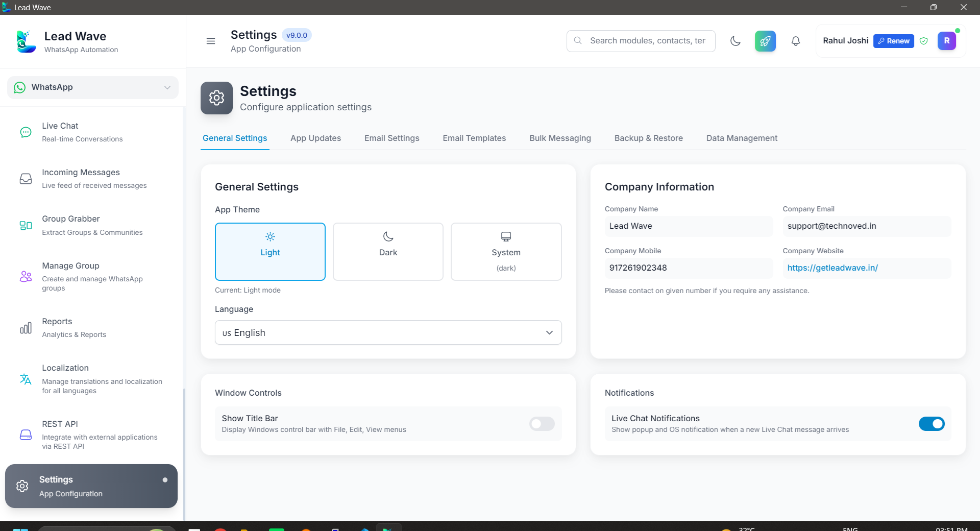Switch to Email Settings tab
The width and height of the screenshot is (980, 531).
[x=391, y=138]
